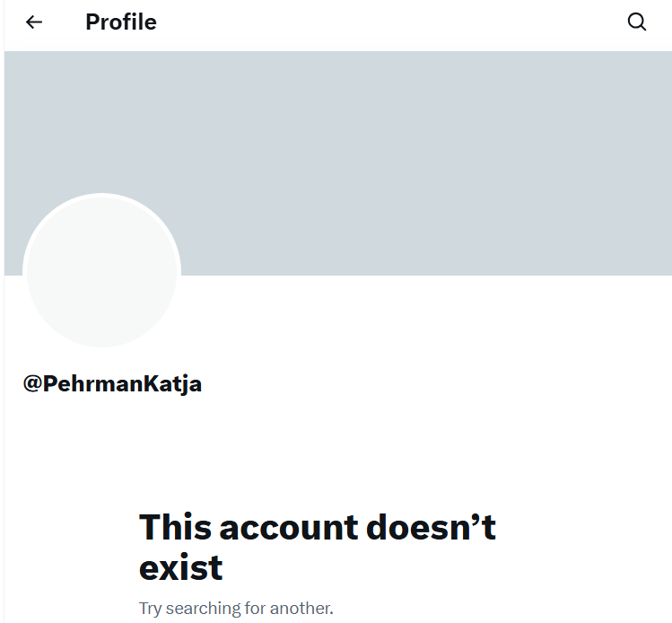Screen dimensions: 672x623
Task: Click the missing profile photo placeholder
Action: coord(101,271)
